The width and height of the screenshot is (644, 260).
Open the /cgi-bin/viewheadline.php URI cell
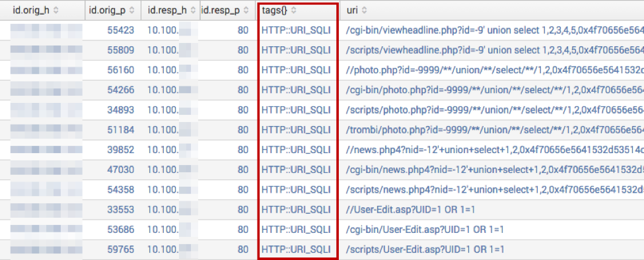coord(495,30)
